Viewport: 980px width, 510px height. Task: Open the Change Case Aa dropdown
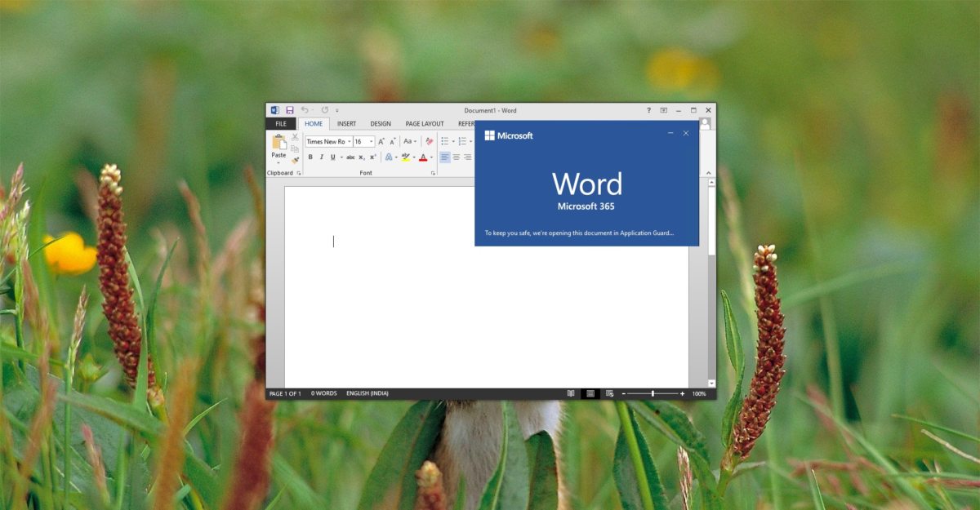[410, 141]
